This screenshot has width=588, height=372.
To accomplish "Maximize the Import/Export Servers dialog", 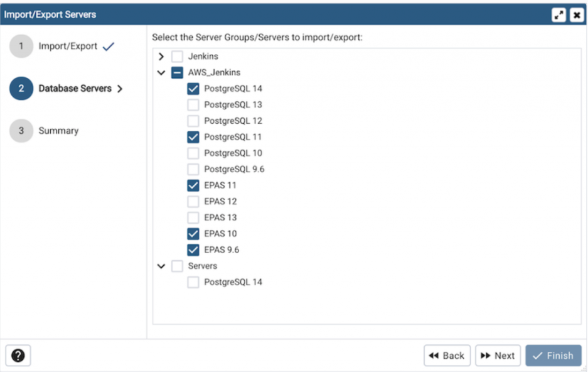I will pyautogui.click(x=559, y=15).
